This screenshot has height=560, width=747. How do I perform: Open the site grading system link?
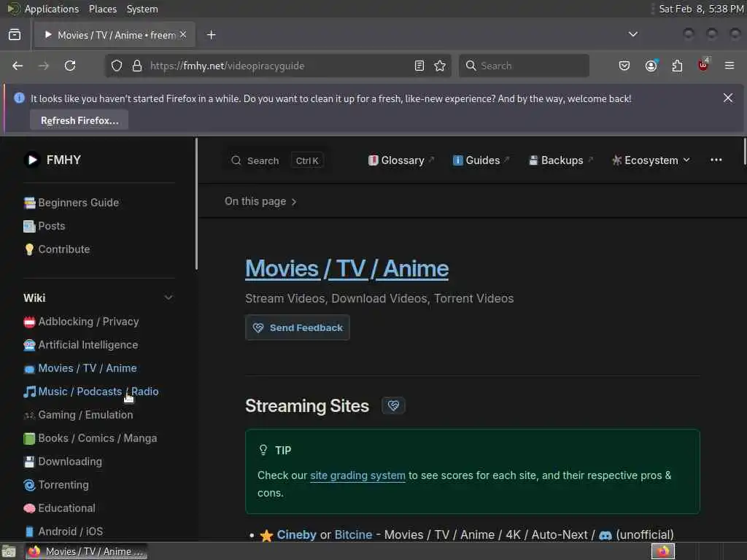[357, 475]
